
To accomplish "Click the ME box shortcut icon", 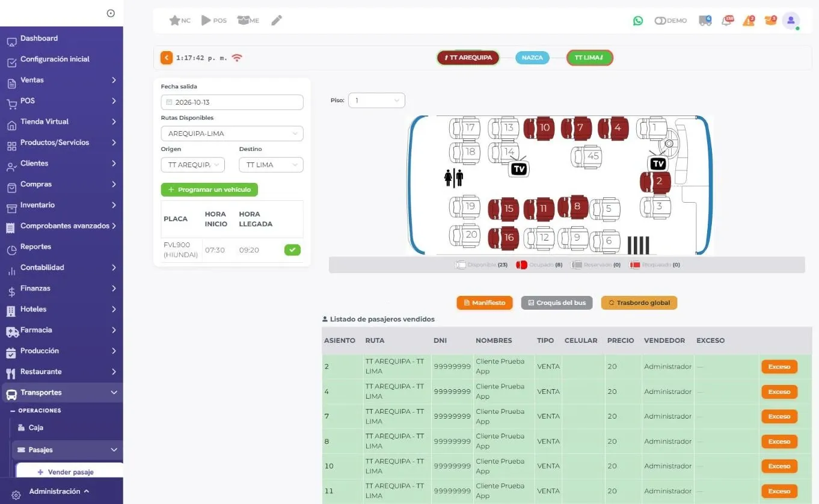I will click(248, 20).
